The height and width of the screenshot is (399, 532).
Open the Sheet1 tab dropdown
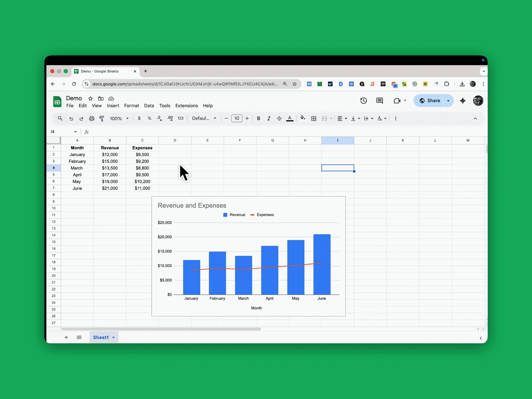[x=113, y=337]
